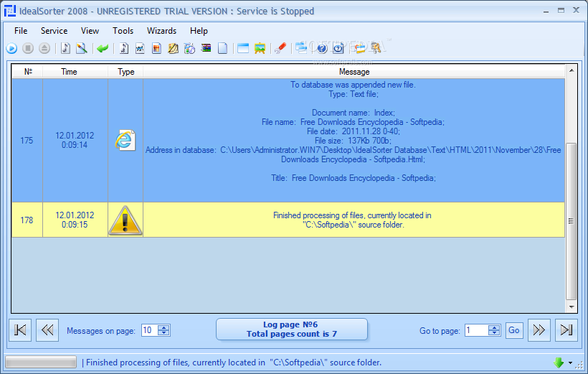This screenshot has width=588, height=374.
Task: Click the yellow warning triangle in row 178
Action: click(125, 220)
